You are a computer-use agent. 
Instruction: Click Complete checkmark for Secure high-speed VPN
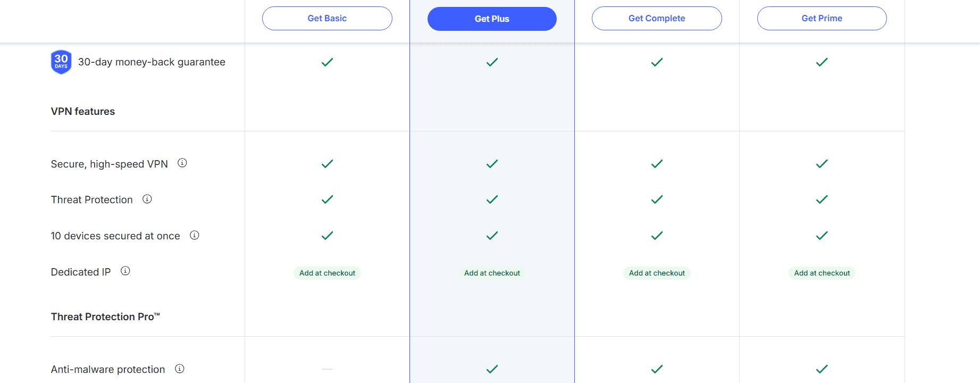[657, 164]
